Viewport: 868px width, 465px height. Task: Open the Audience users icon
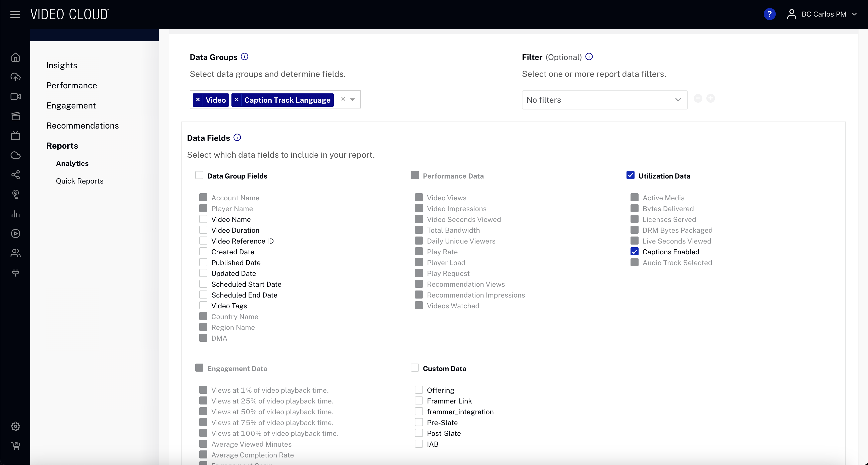pyautogui.click(x=16, y=253)
